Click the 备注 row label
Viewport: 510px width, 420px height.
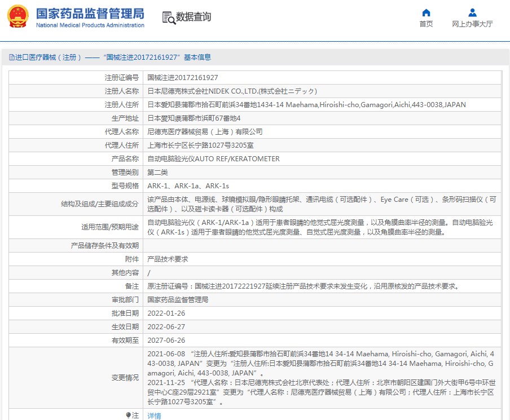132,286
